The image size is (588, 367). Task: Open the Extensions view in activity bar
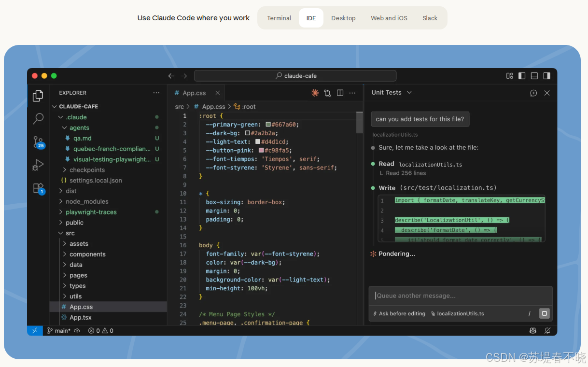38,188
